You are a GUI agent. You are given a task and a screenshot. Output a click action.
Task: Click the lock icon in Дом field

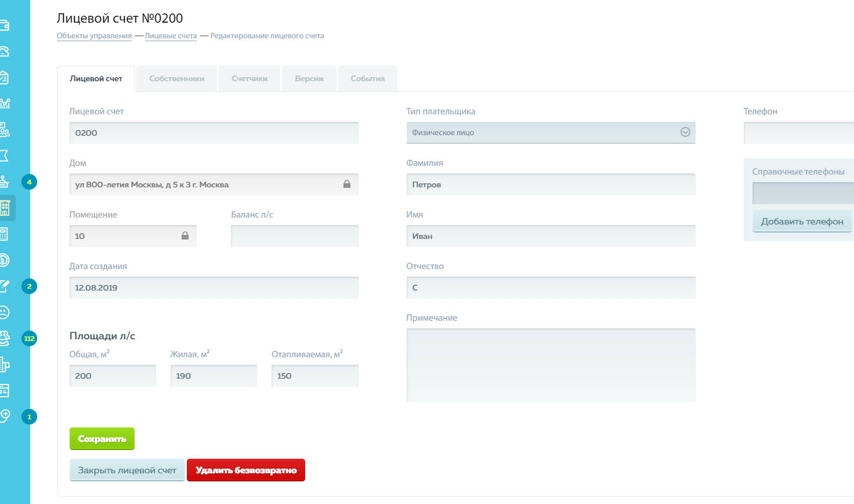346,184
